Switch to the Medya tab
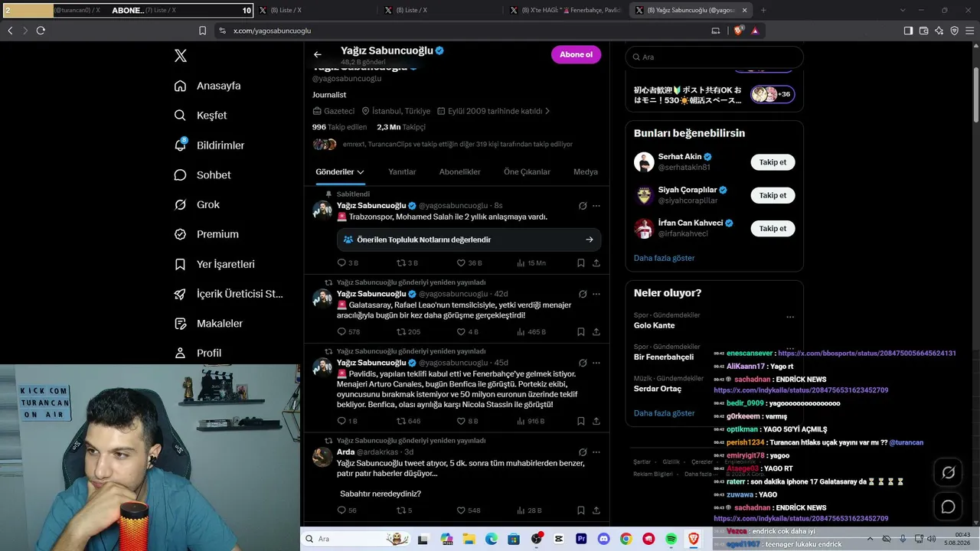This screenshot has width=980, height=551. click(586, 172)
